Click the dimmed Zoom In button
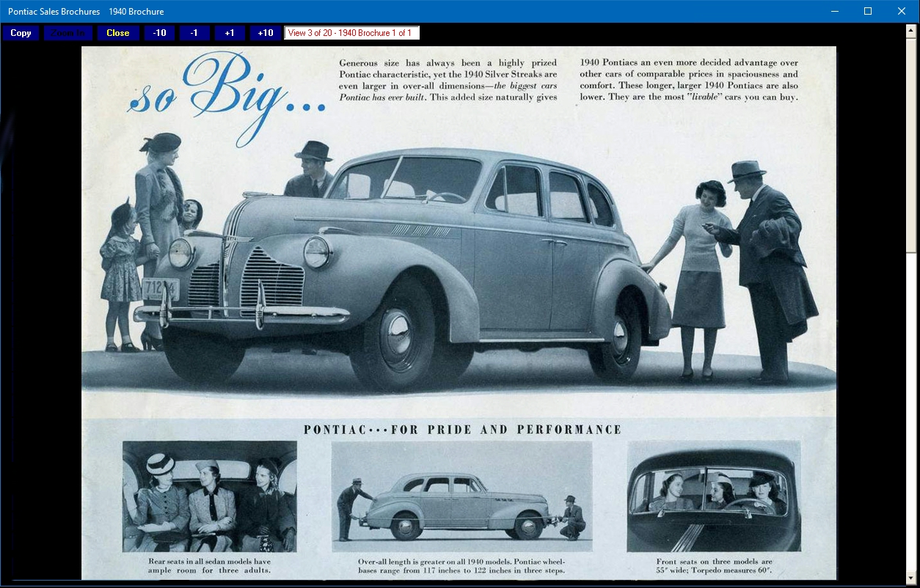This screenshot has width=920, height=588. 68,33
